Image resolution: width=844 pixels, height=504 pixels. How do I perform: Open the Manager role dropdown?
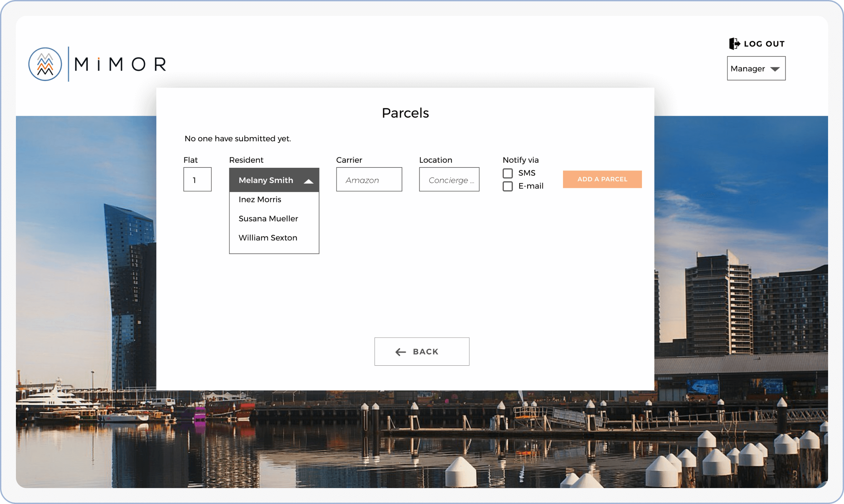point(756,69)
